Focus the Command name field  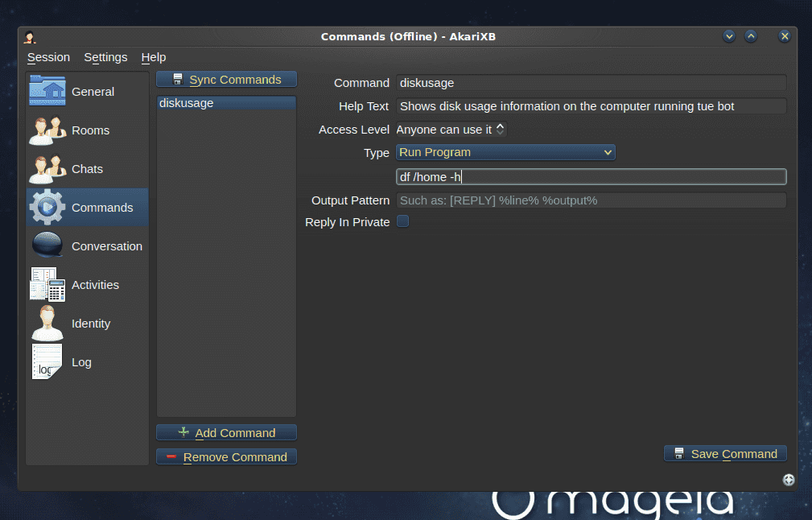pyautogui.click(x=591, y=83)
